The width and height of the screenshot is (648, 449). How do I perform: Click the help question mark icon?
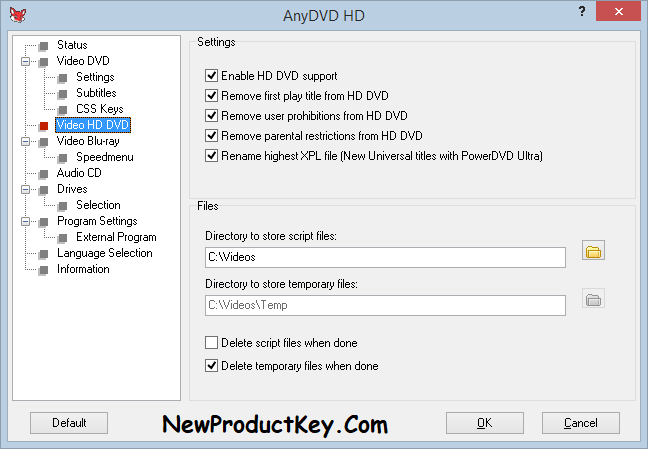click(x=582, y=11)
